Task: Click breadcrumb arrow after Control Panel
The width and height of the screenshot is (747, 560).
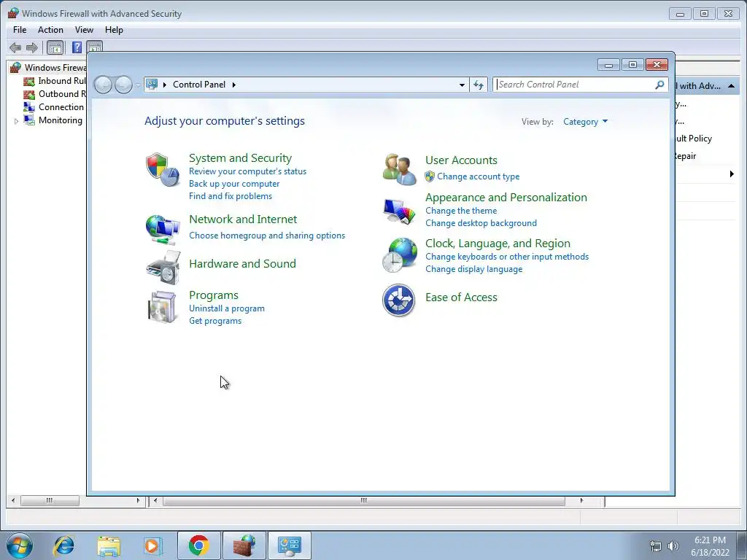Action: point(234,85)
